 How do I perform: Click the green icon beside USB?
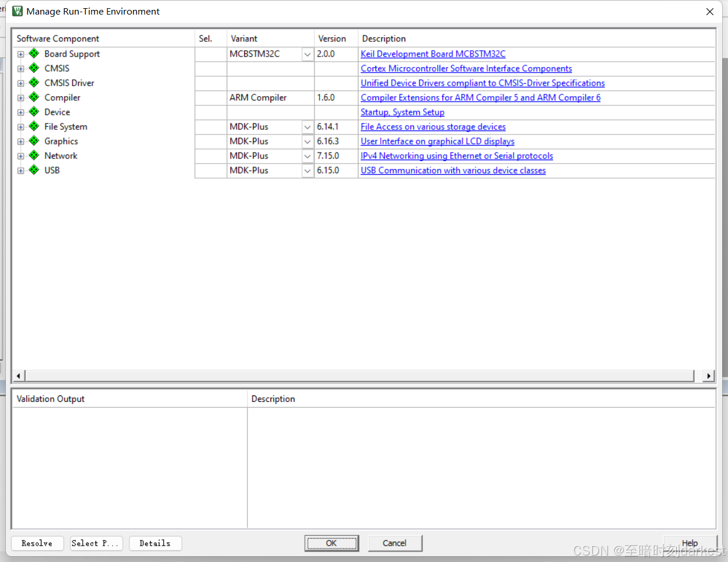click(34, 170)
